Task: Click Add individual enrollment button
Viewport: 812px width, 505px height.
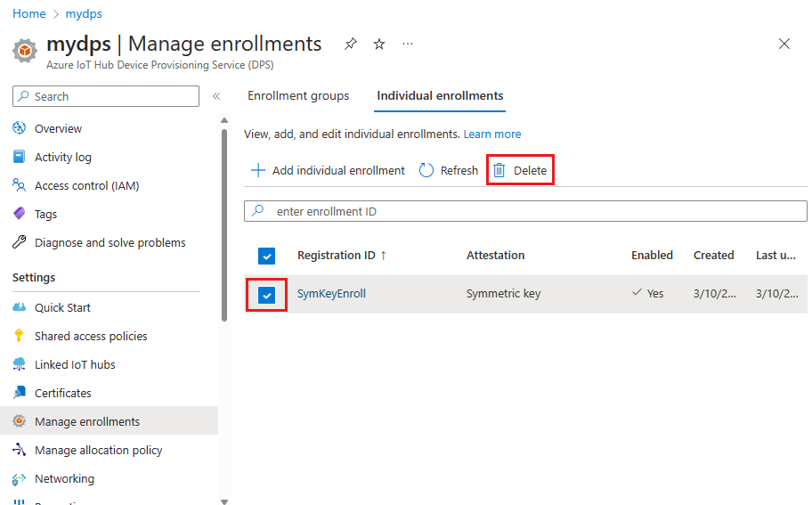Action: pyautogui.click(x=328, y=170)
